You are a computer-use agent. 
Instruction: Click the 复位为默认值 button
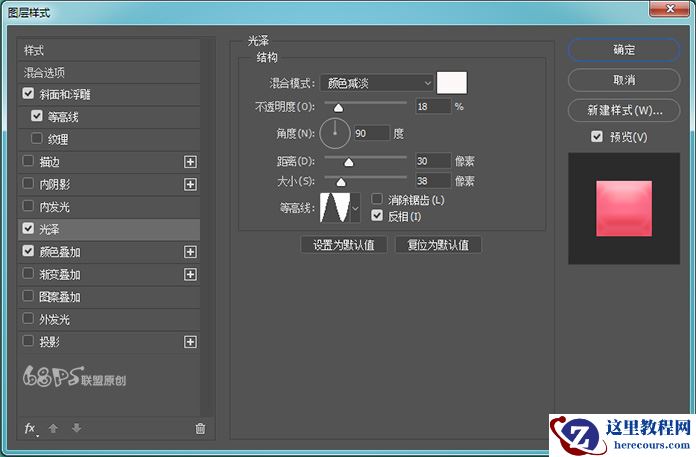[438, 245]
